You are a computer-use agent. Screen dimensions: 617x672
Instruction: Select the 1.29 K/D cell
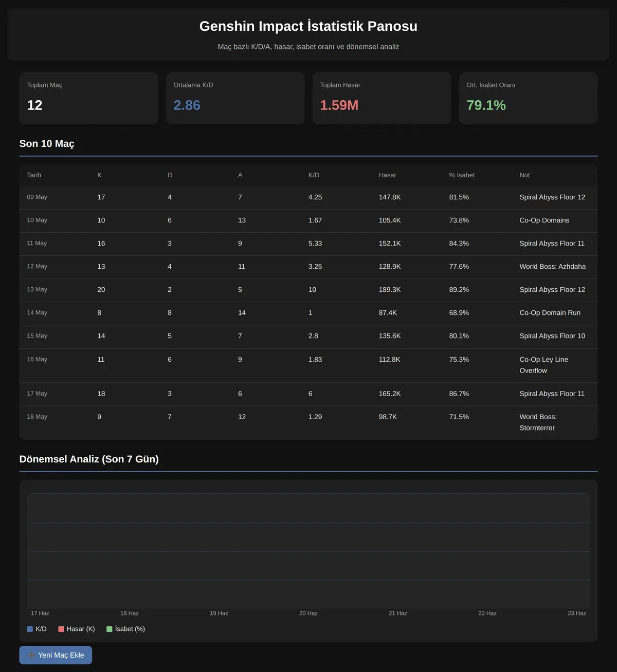(x=315, y=417)
